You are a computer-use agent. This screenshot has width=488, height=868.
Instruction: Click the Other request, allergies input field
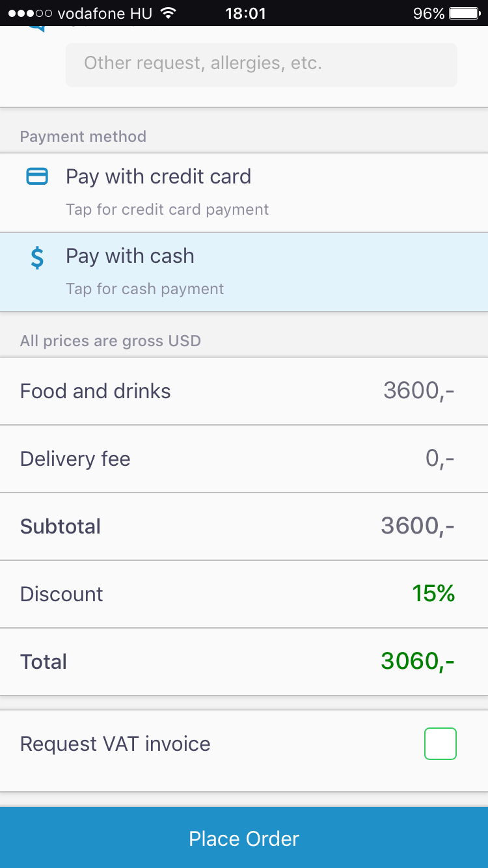261,64
